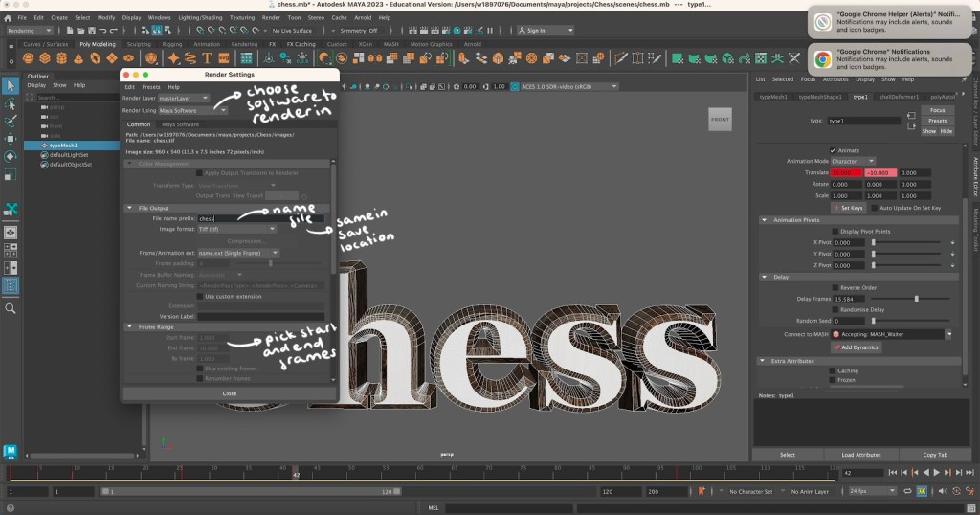Click the polygon cone shelf icon
This screenshot has width=980, height=515.
(x=78, y=58)
